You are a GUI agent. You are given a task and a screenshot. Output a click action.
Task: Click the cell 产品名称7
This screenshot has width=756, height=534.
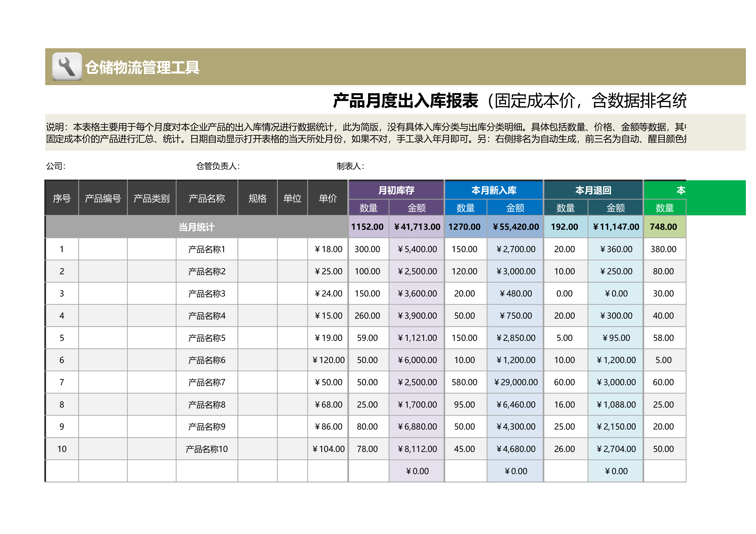click(x=207, y=382)
